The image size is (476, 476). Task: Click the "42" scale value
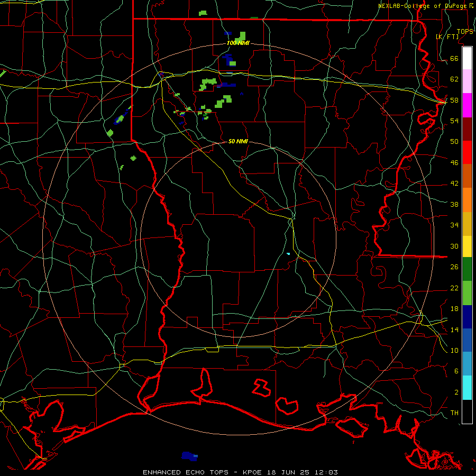point(454,184)
